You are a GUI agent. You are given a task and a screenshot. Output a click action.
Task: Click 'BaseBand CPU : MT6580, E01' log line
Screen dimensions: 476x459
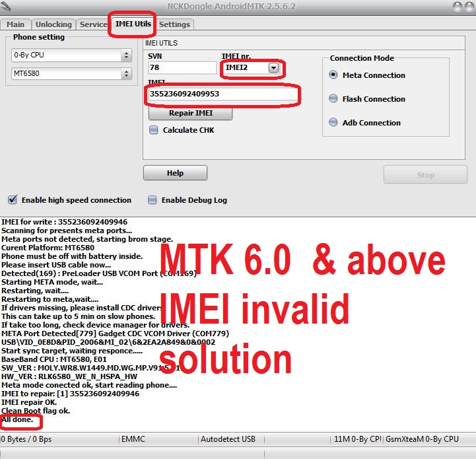pyautogui.click(x=54, y=359)
